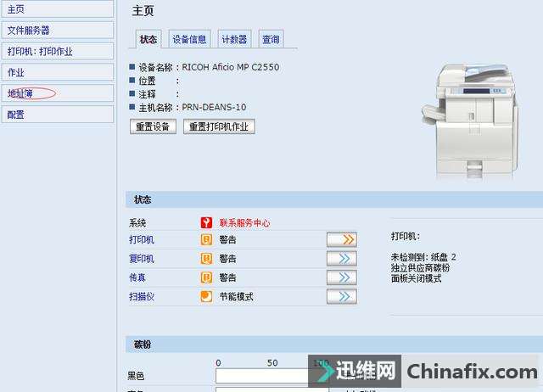Switch to the 计数器 tab
Viewport: 543px width, 392px height.
click(234, 39)
